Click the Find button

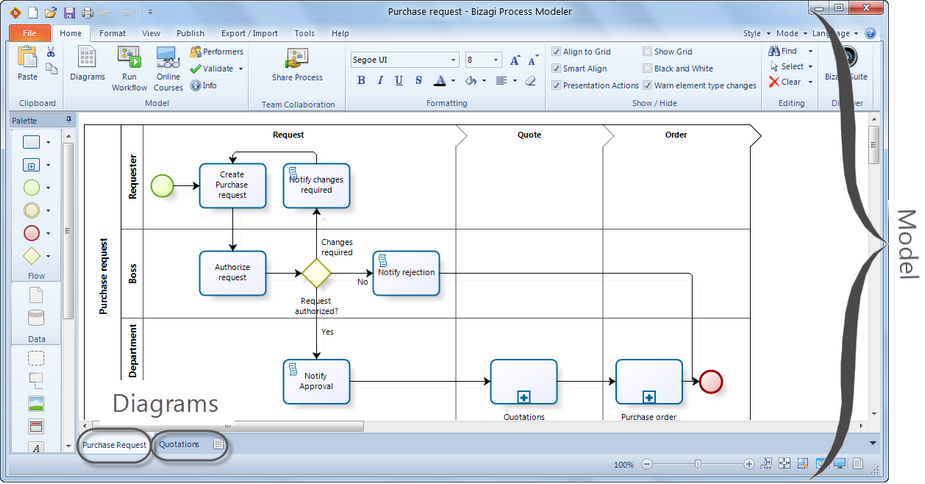tap(783, 51)
